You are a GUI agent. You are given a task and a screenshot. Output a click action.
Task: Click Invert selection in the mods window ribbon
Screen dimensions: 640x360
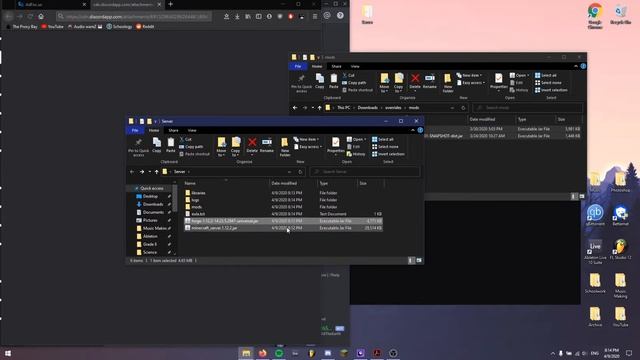pyautogui.click(x=551, y=90)
